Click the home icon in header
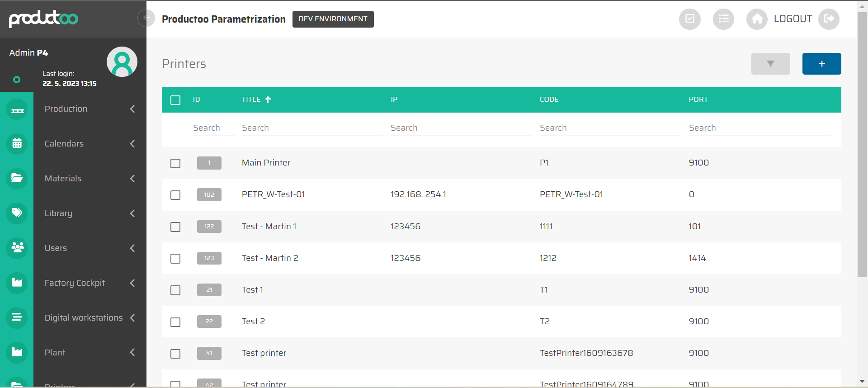The height and width of the screenshot is (388, 868). [757, 19]
